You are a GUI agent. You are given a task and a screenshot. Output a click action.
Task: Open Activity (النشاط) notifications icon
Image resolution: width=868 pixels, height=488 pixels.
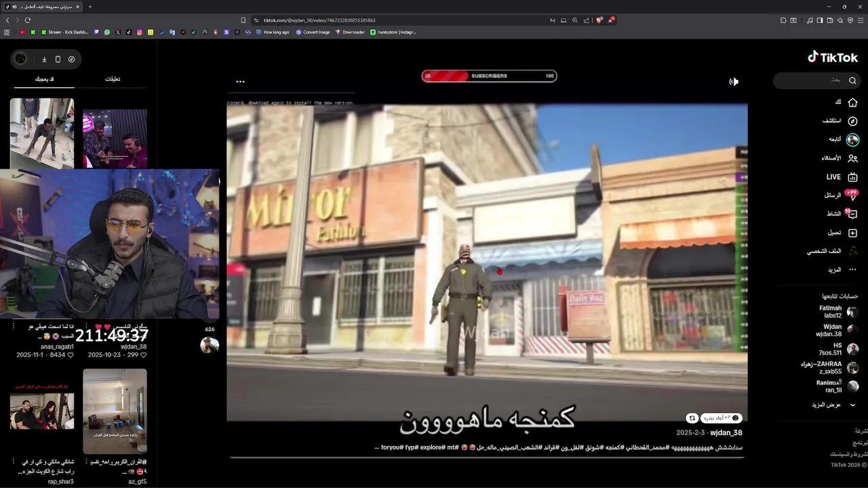click(x=852, y=214)
